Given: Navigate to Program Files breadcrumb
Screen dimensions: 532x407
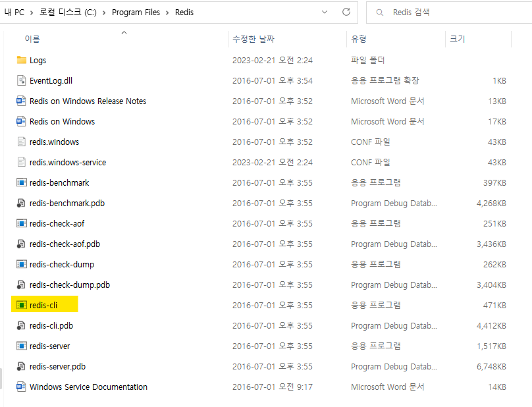Looking at the screenshot, I should [x=136, y=13].
